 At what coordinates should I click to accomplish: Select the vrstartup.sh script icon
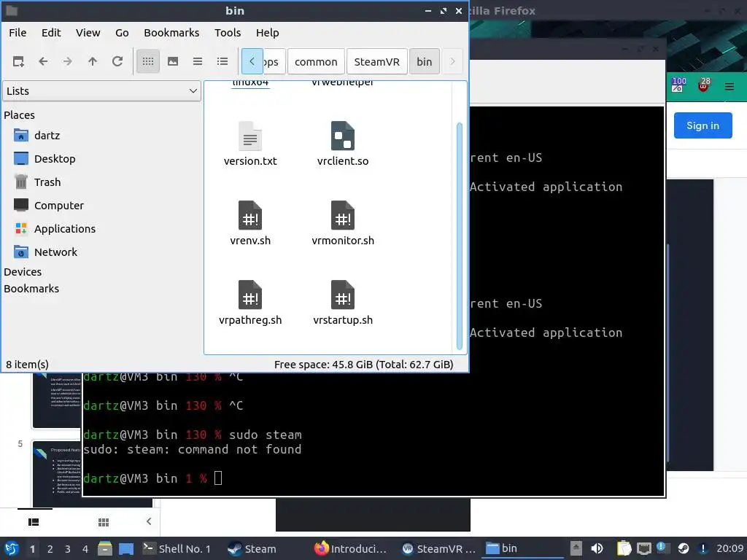tap(343, 295)
